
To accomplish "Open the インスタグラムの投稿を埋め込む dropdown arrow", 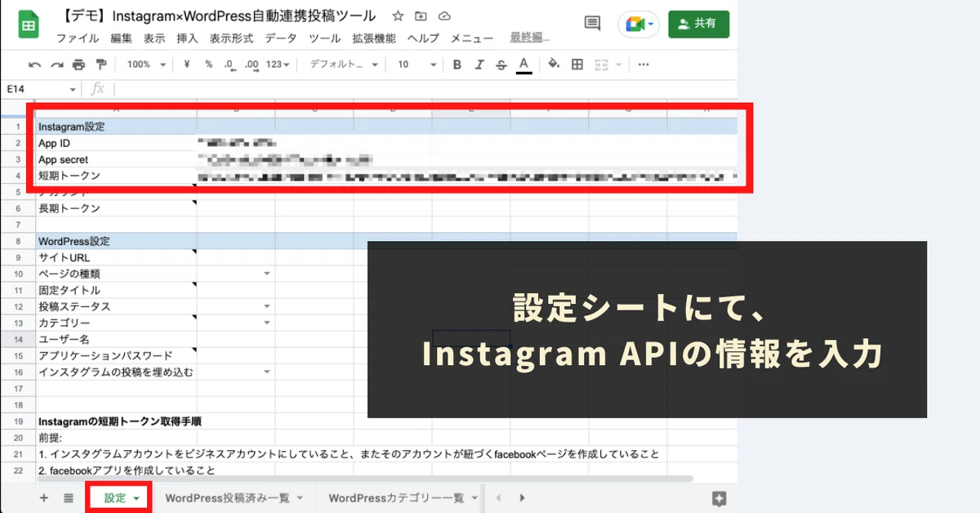I will pyautogui.click(x=267, y=372).
